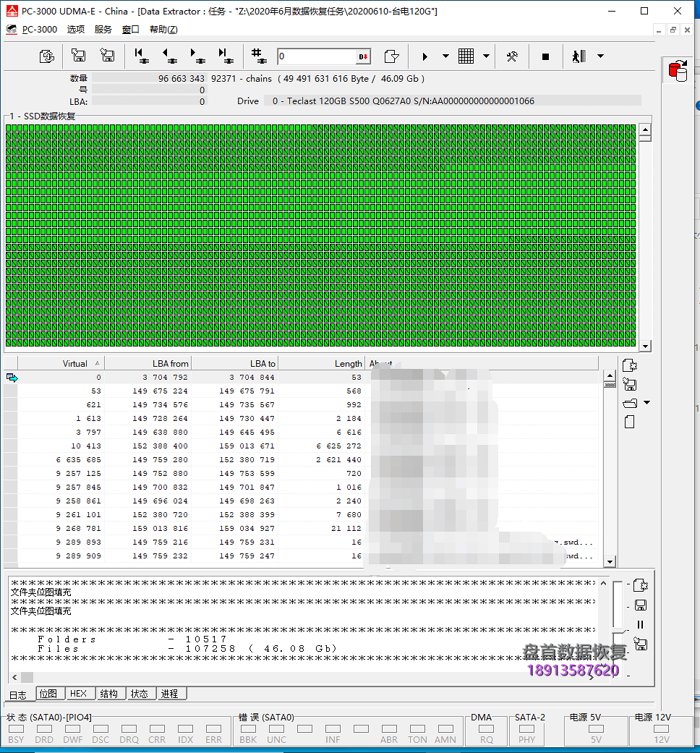Sort by the Virtual column header
700x753 pixels.
[61, 364]
